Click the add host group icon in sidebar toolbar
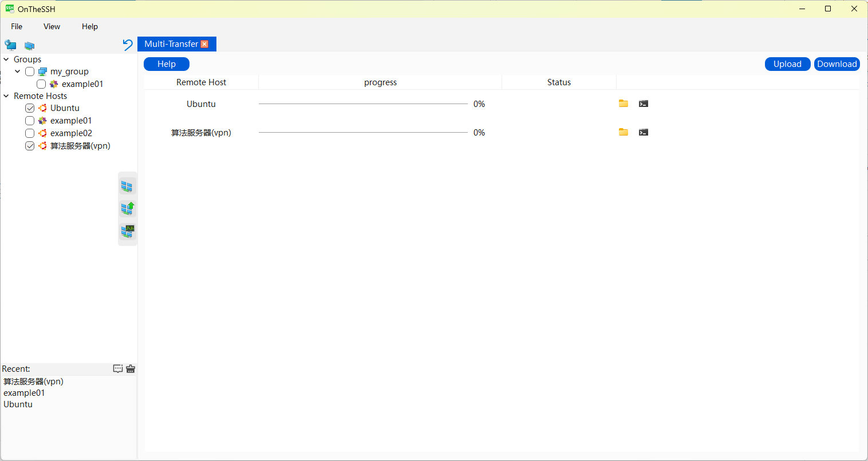868x461 pixels. tap(29, 46)
